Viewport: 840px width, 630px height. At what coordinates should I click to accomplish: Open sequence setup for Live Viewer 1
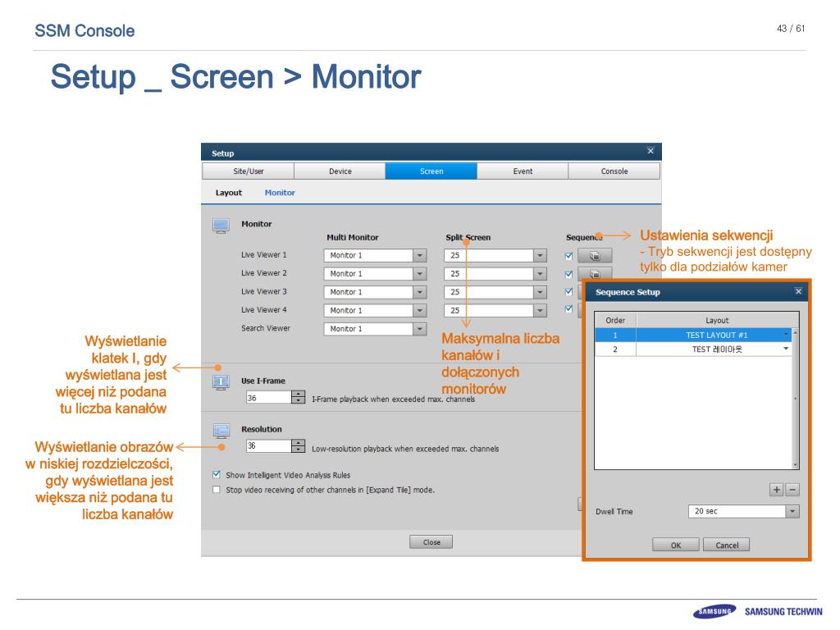pos(595,256)
